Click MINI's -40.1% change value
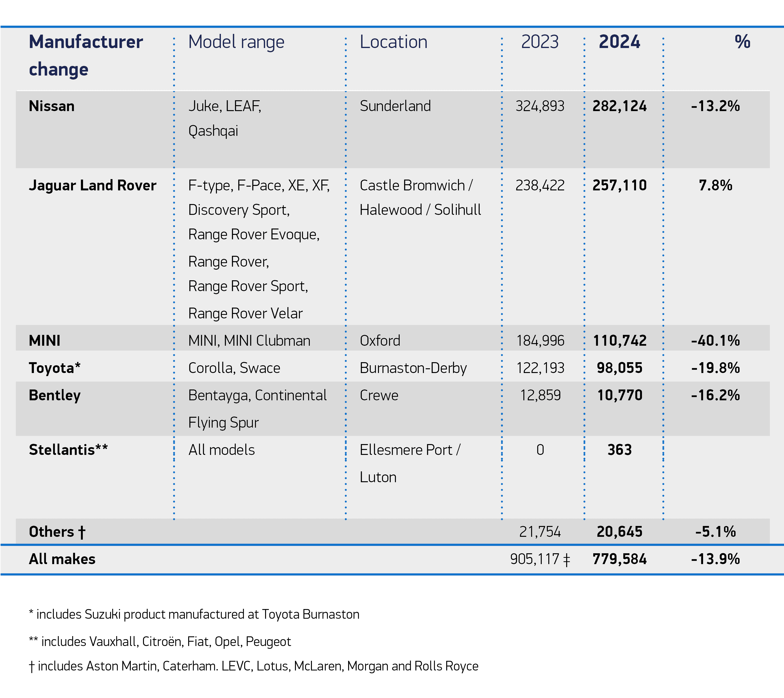This screenshot has height=698, width=784. [x=715, y=340]
